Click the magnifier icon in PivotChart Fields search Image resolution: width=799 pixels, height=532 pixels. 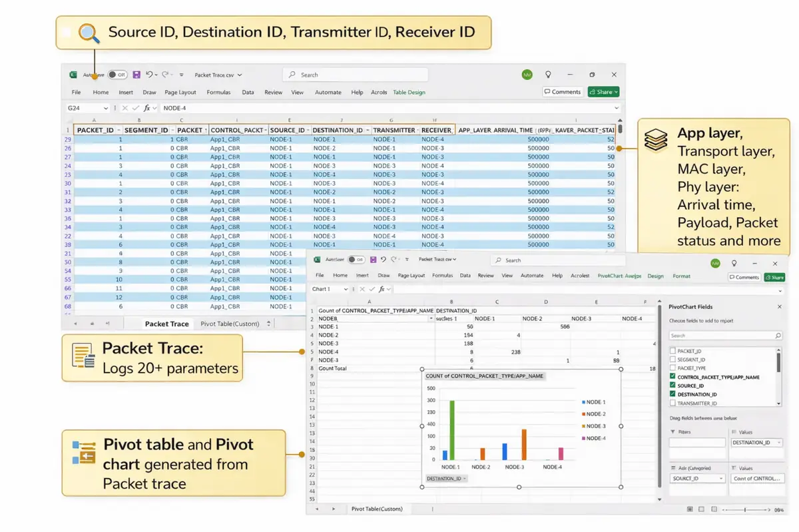778,336
